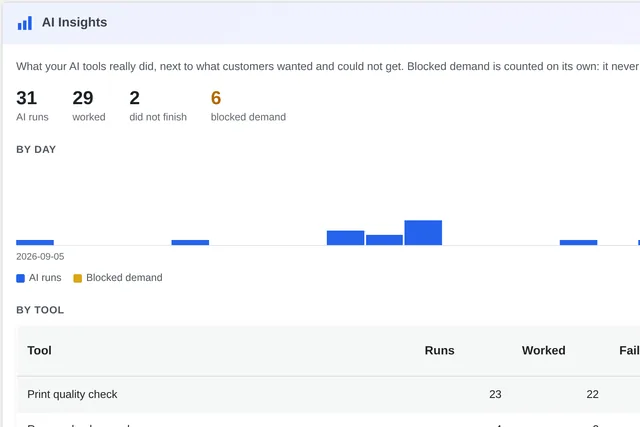Click the Worked column header

coord(543,350)
